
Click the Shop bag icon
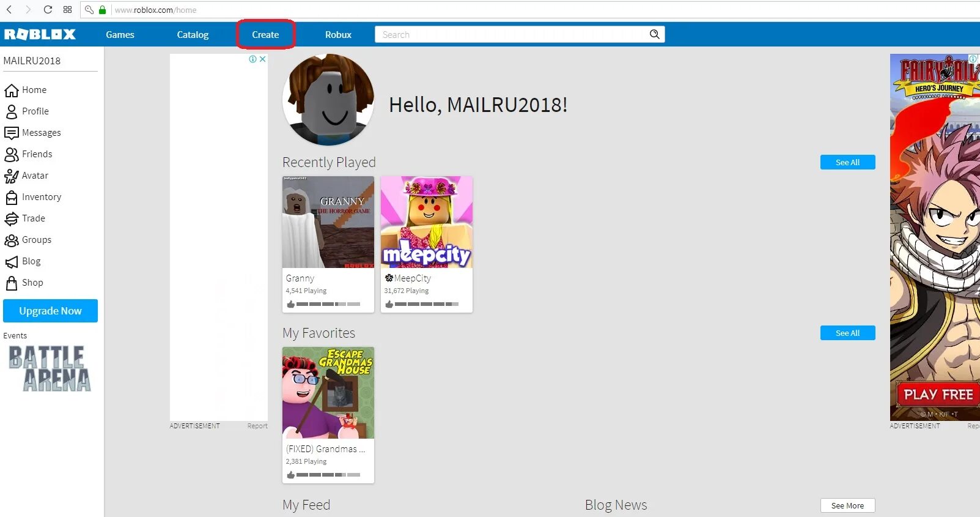coord(11,283)
